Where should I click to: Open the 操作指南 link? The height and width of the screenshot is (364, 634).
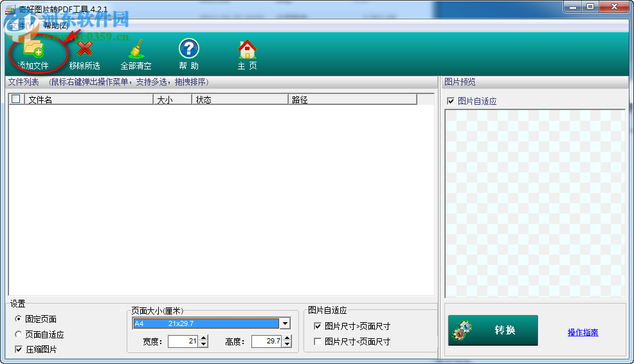[583, 332]
